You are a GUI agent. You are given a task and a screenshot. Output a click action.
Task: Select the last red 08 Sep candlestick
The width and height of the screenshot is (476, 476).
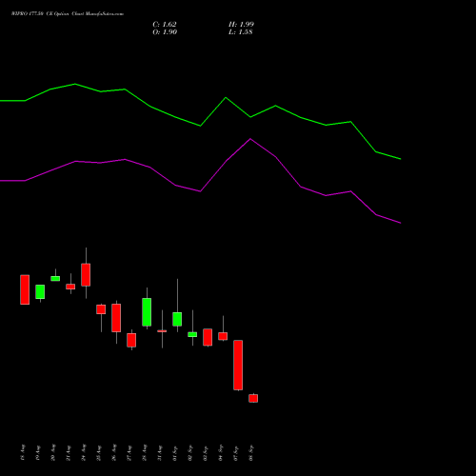(x=253, y=398)
